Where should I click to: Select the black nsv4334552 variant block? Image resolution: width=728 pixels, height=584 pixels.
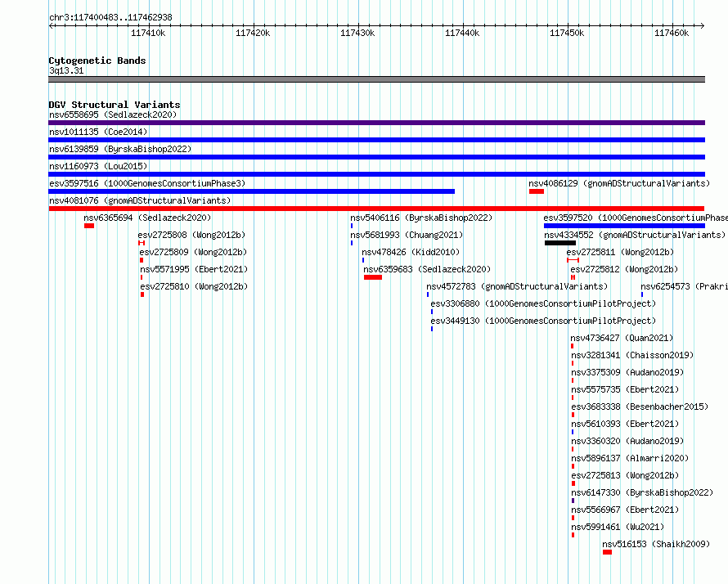[x=560, y=243]
